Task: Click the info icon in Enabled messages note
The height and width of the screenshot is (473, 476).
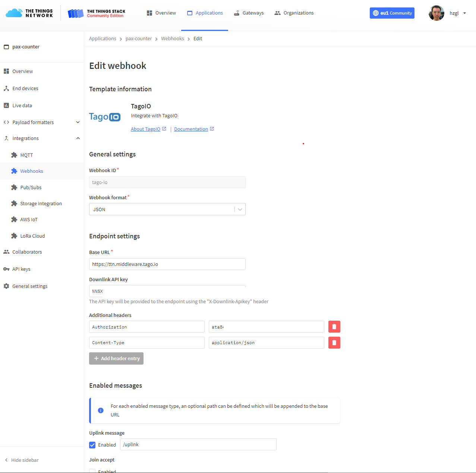Action: (x=101, y=410)
